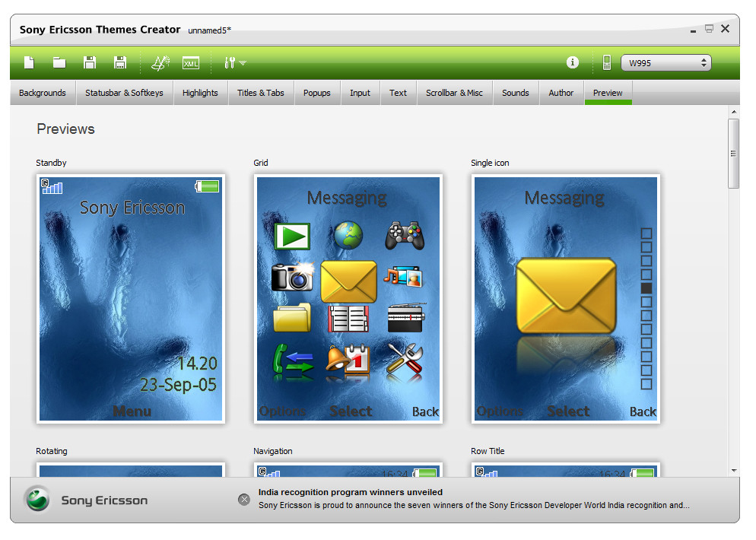Save the theme with the first floppy icon
This screenshot has height=540, width=756.
(89, 62)
